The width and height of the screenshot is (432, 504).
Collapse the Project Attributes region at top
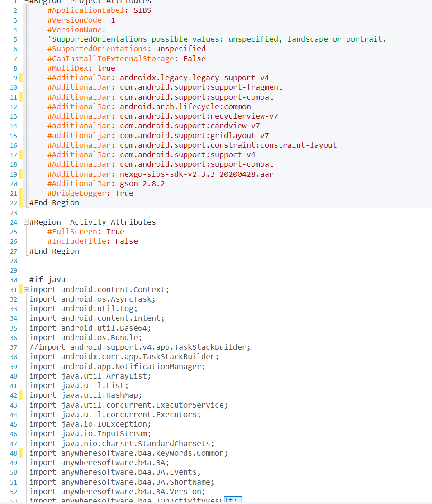[26, 2]
